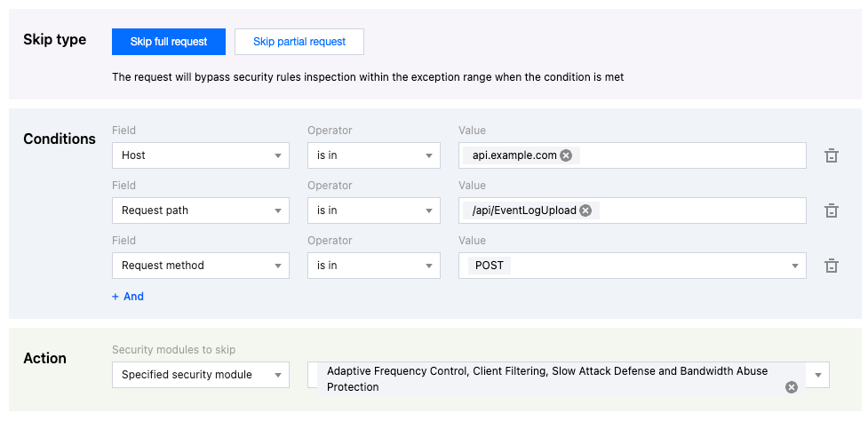Open the Request path operator dropdown
This screenshot has width=868, height=421.
(373, 210)
